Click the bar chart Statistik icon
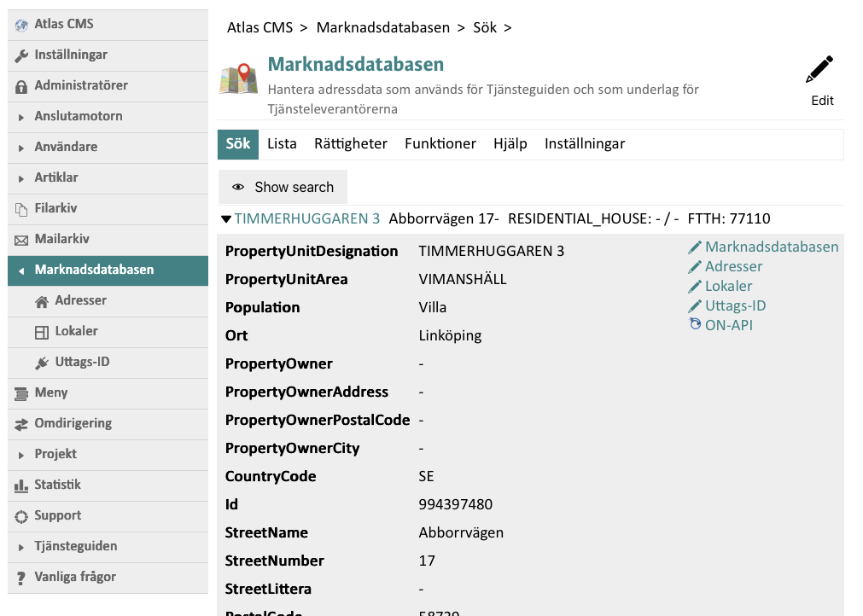This screenshot has height=616, width=863. [x=21, y=485]
